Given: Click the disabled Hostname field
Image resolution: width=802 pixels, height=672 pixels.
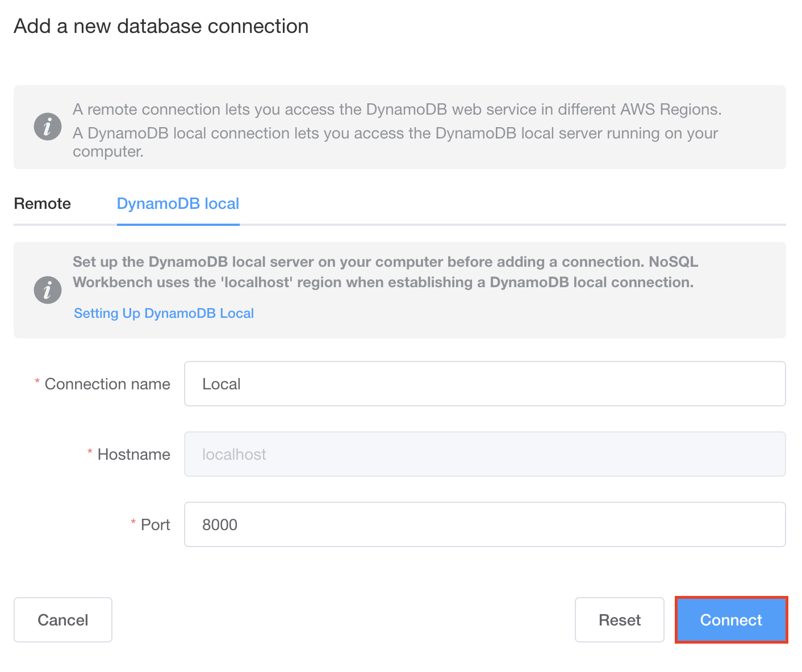Looking at the screenshot, I should [x=485, y=454].
